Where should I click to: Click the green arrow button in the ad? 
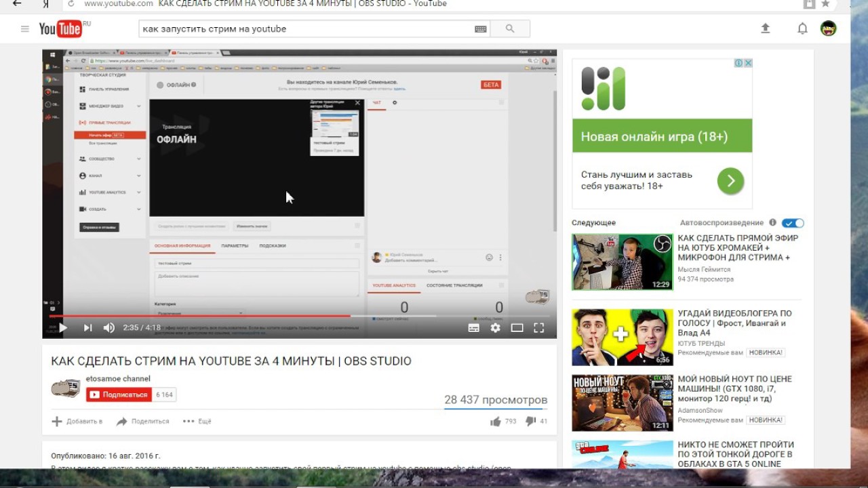731,181
